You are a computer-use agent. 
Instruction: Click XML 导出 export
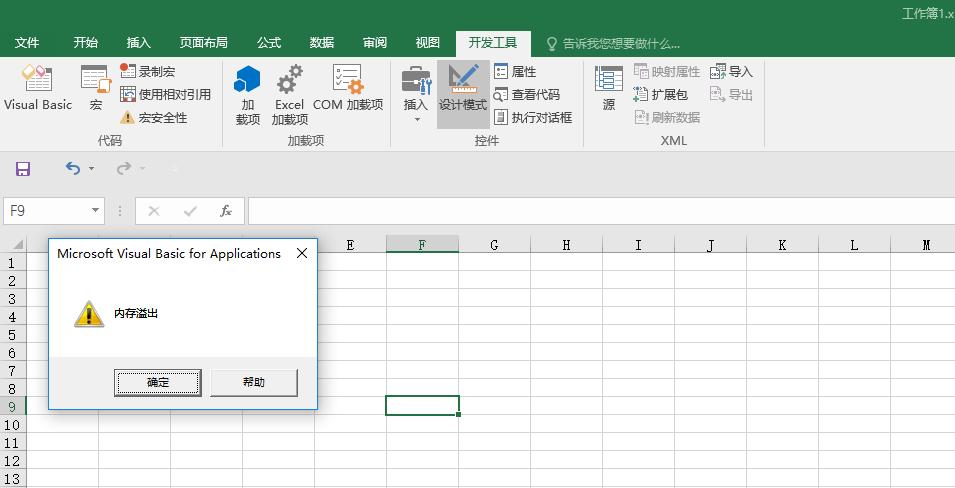(x=731, y=94)
